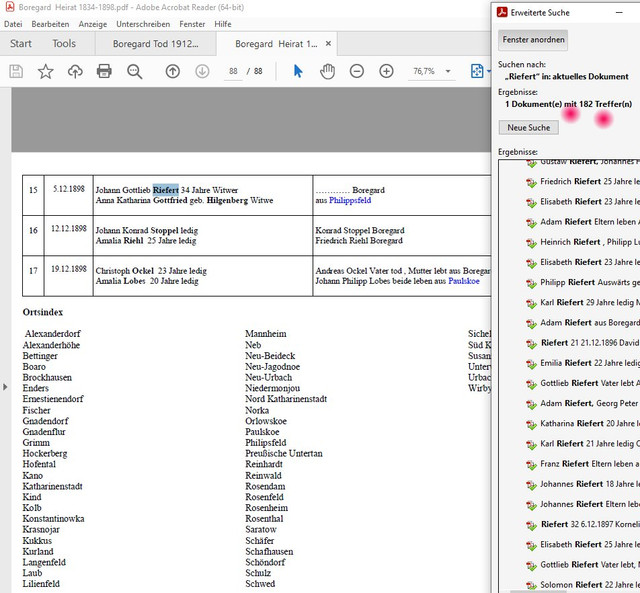
Task: Print the document via the printer icon
Action: pyautogui.click(x=104, y=71)
